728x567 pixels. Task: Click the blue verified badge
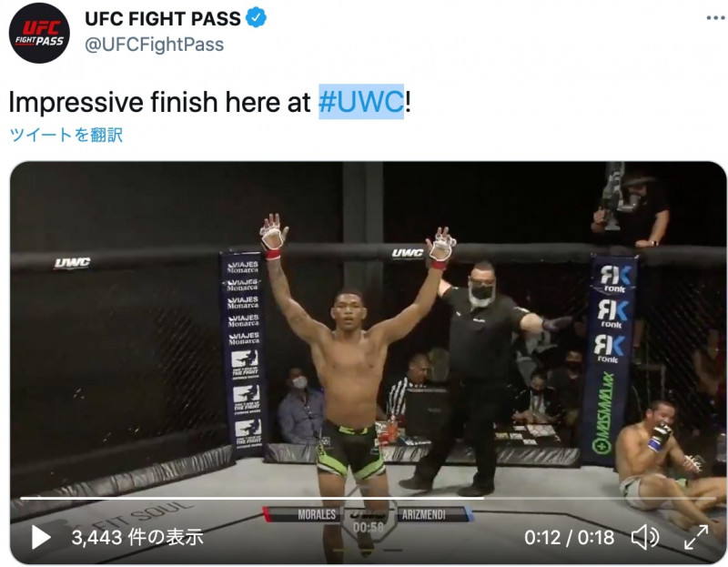[x=256, y=18]
